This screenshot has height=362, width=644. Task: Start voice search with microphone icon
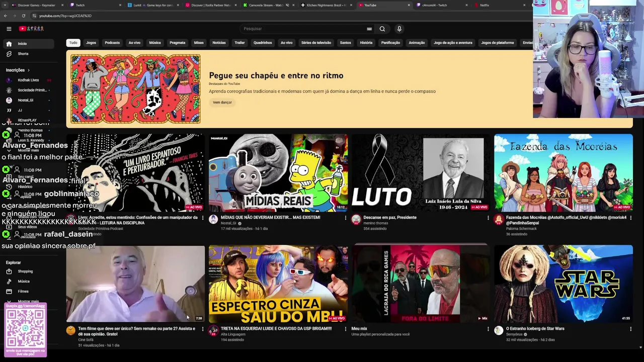[x=399, y=29]
